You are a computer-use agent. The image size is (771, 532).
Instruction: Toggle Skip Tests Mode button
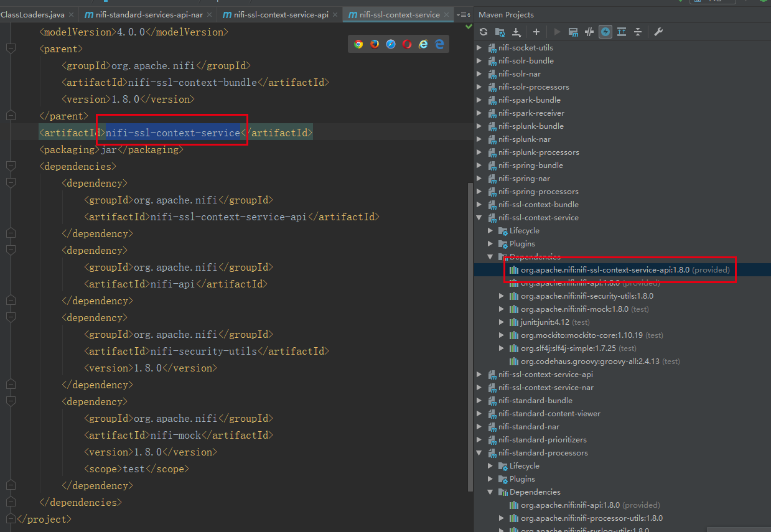coord(605,32)
